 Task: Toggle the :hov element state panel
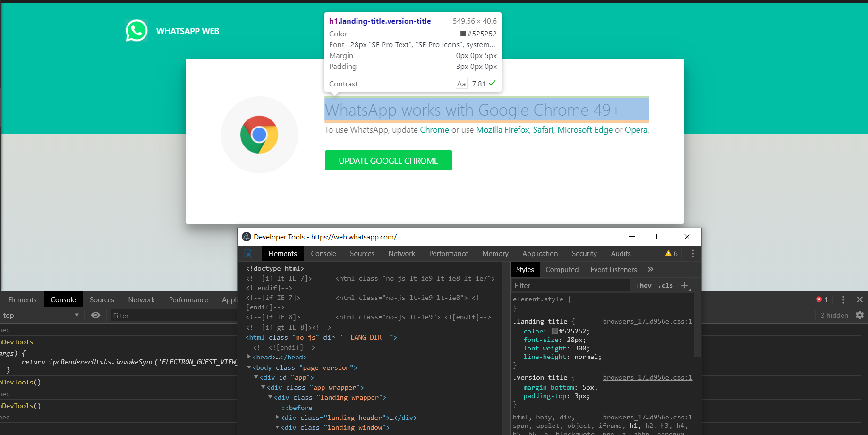pyautogui.click(x=644, y=285)
